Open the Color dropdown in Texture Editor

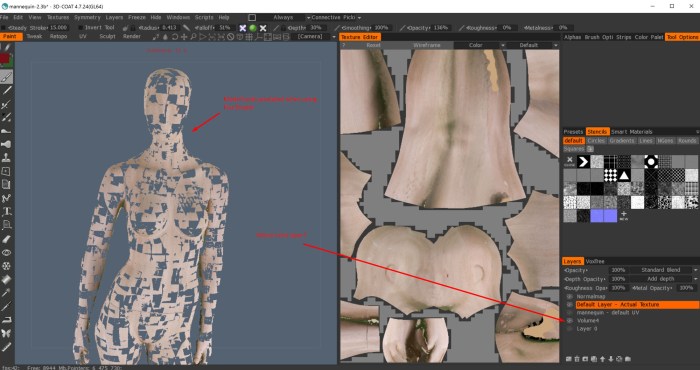tap(480, 45)
